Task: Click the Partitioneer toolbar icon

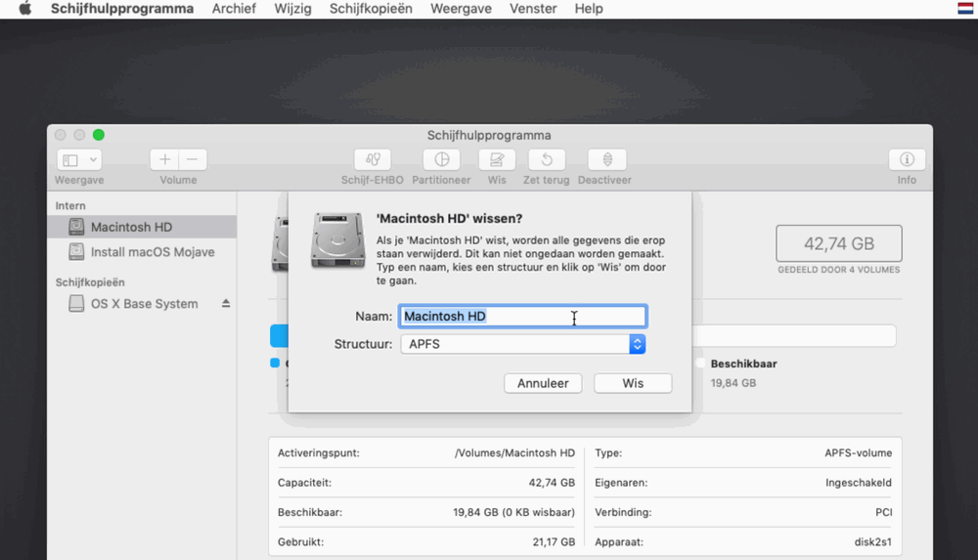Action: (x=441, y=159)
